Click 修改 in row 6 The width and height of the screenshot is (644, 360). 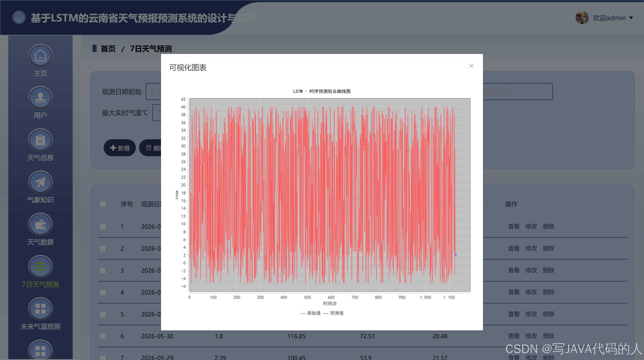coord(531,336)
